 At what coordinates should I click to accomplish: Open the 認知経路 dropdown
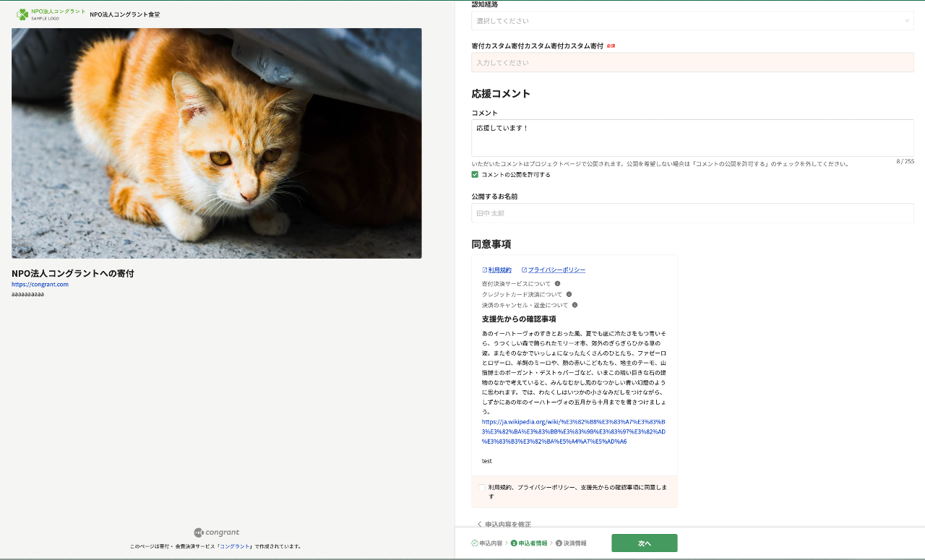point(692,21)
